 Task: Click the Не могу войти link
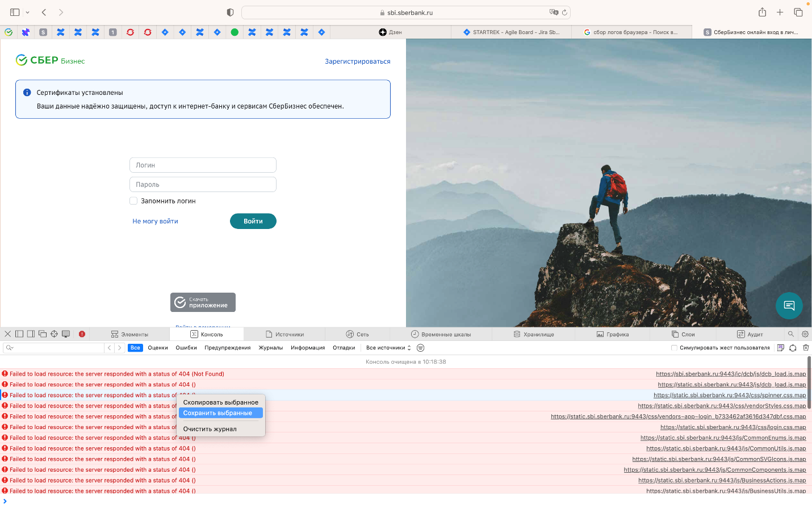[x=155, y=221]
